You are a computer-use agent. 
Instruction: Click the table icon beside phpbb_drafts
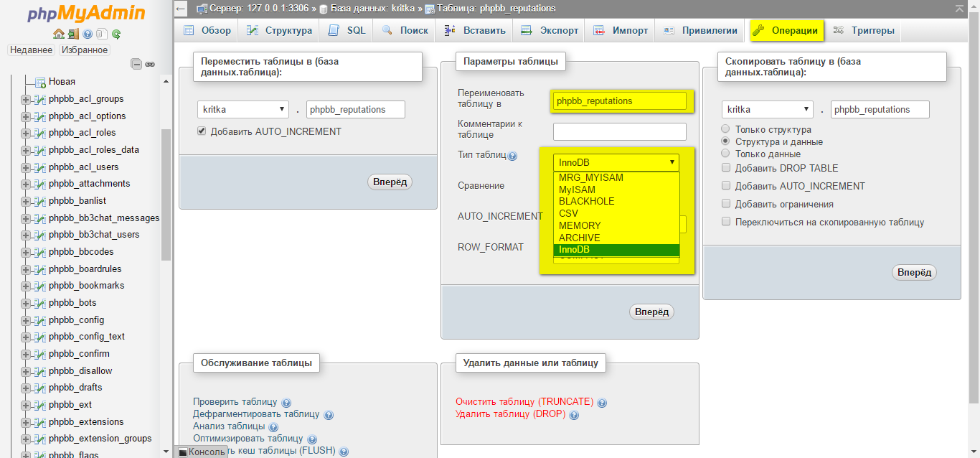[40, 388]
